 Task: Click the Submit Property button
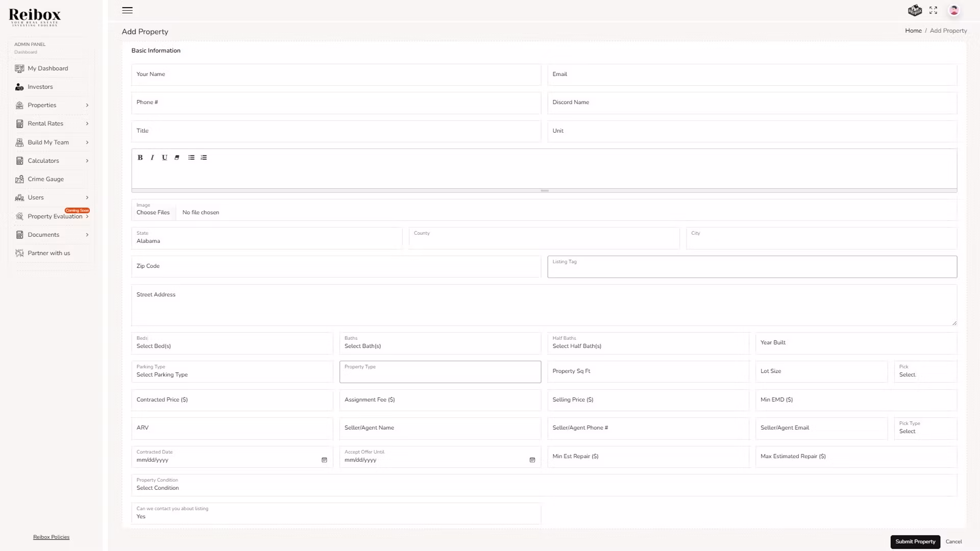915,542
